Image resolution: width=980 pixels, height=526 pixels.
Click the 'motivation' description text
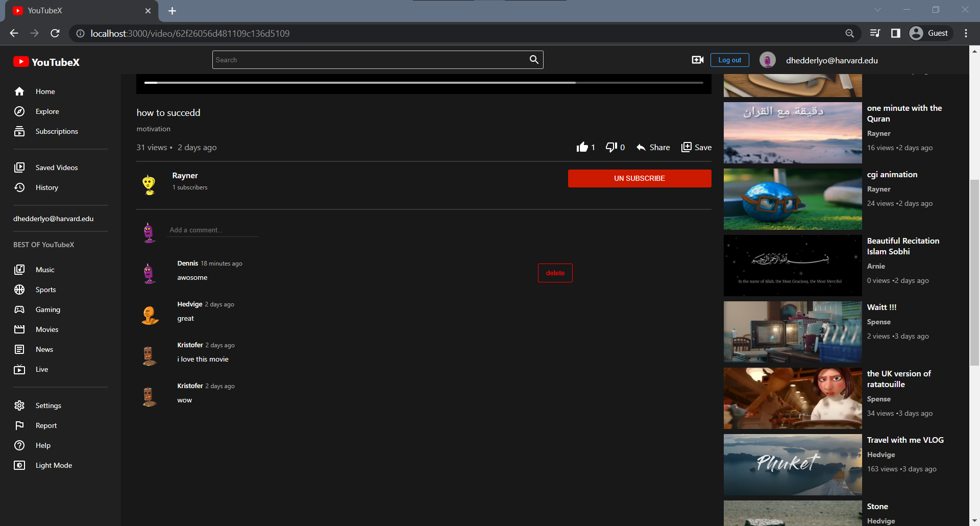click(x=153, y=129)
